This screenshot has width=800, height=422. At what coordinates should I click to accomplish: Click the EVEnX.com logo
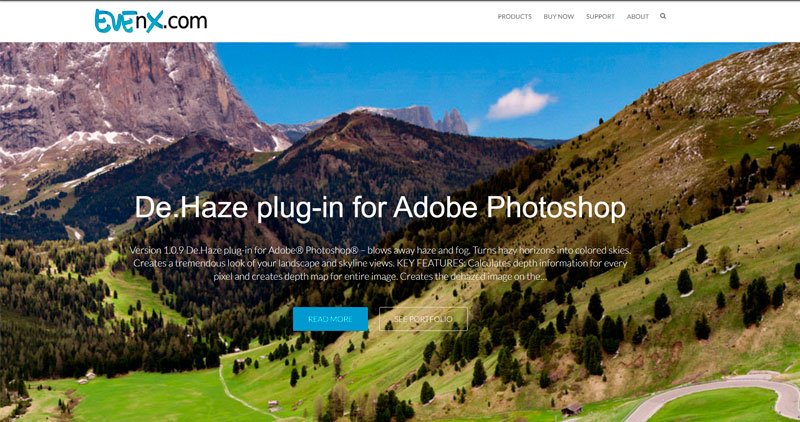coord(151,21)
